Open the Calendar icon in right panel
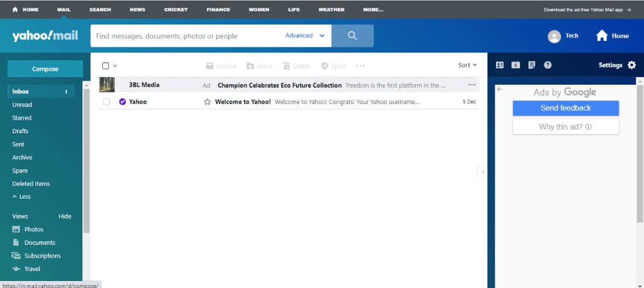The width and height of the screenshot is (644, 288). pos(515,65)
